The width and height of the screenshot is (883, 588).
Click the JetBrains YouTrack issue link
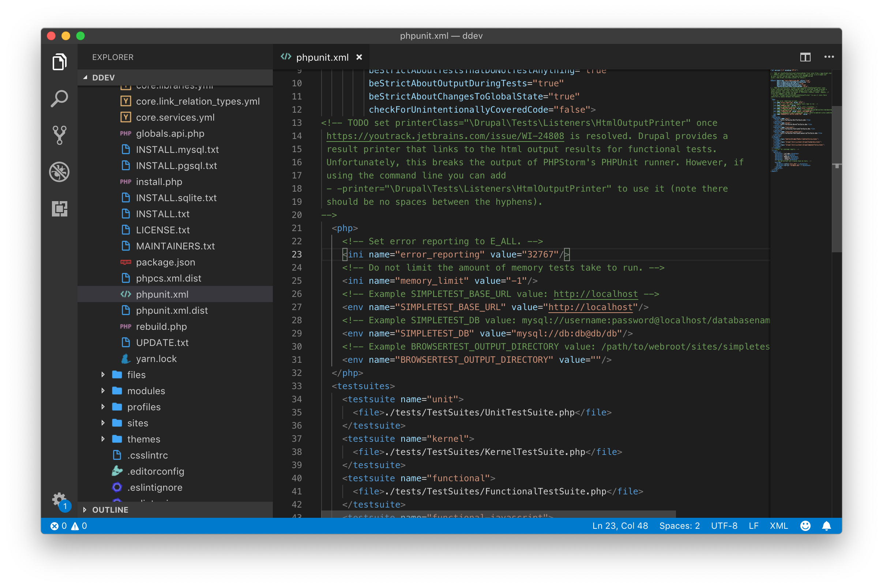pos(445,136)
